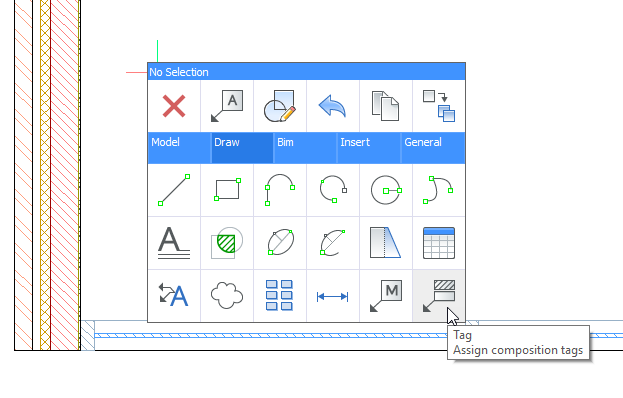The height and width of the screenshot is (398, 623).
Task: Choose the Ellipse drawing tool
Action: (281, 242)
